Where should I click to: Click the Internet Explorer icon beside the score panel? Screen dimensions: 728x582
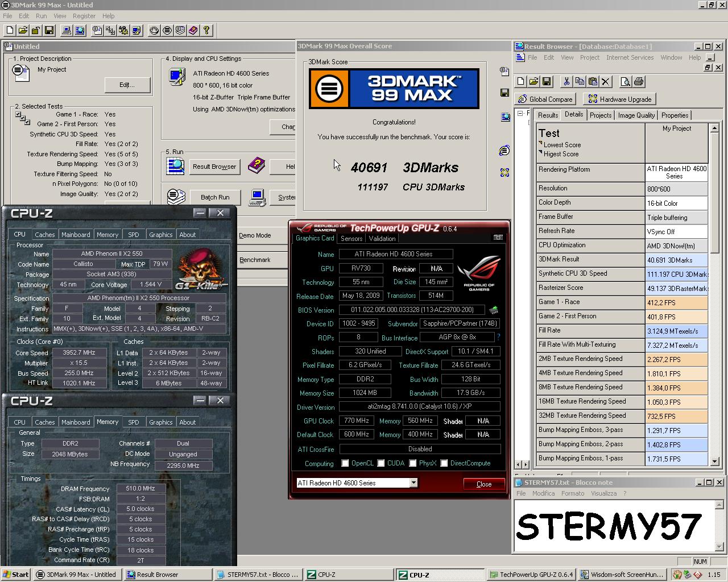504,151
